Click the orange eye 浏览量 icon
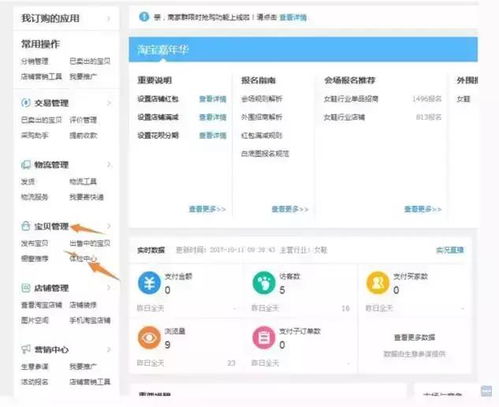 pos(149,338)
